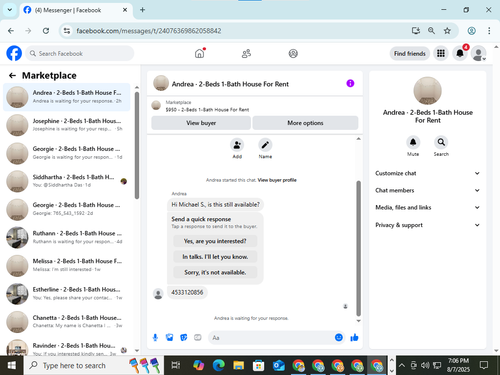Click the message '4533120856'
This screenshot has height=375, width=500.
(187, 292)
